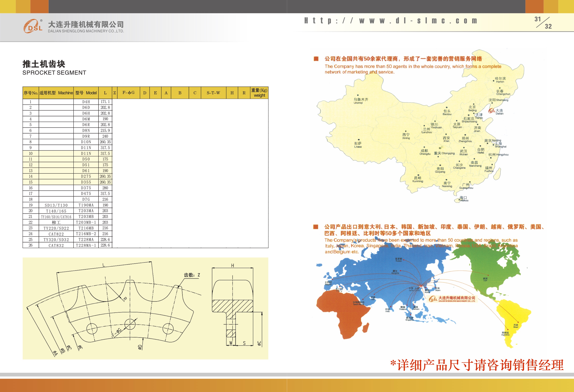Viewport: 574px width, 392px height.
Task: Click the H column header in the table
Action: click(x=232, y=93)
